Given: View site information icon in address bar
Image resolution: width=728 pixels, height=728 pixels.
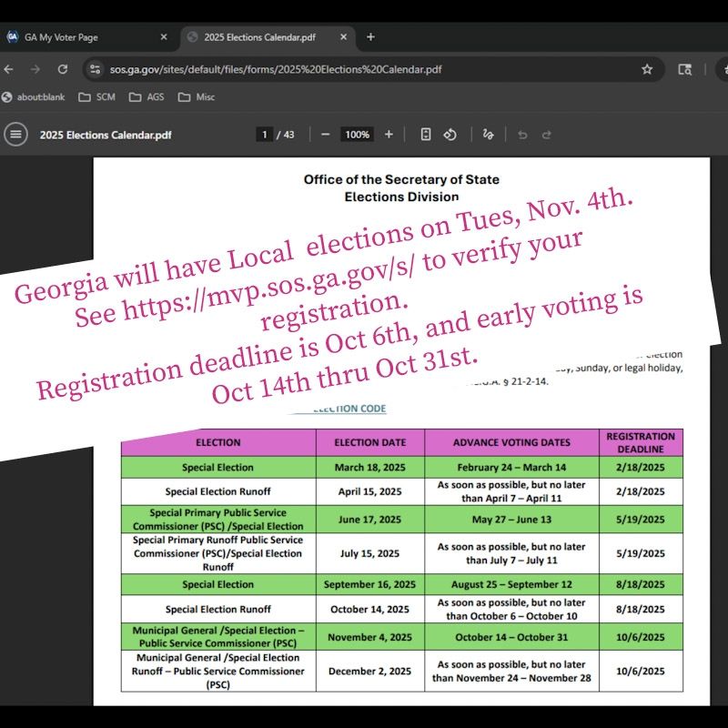Looking at the screenshot, I should pyautogui.click(x=96, y=69).
